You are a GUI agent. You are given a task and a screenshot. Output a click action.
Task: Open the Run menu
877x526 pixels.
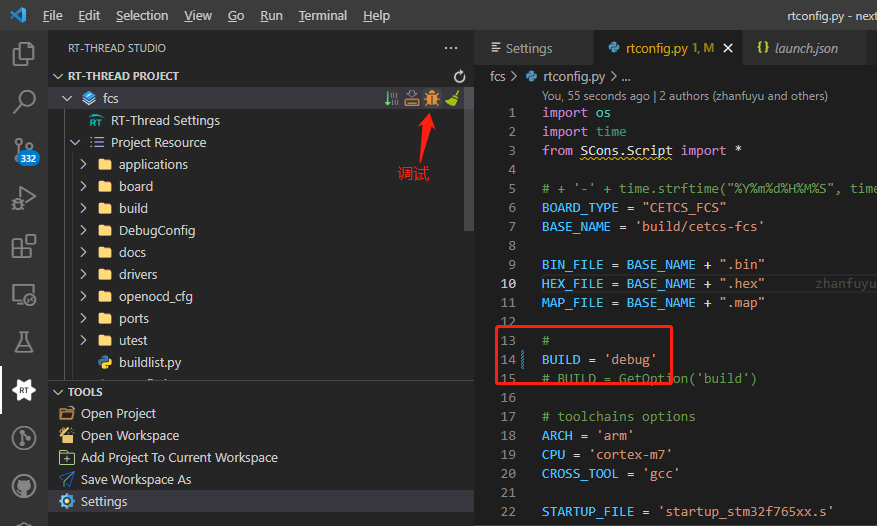[271, 16]
